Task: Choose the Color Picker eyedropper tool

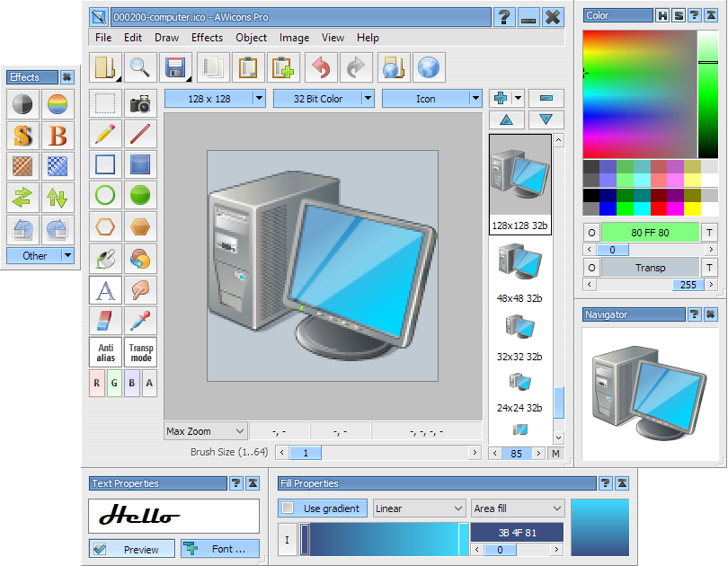Action: click(140, 321)
